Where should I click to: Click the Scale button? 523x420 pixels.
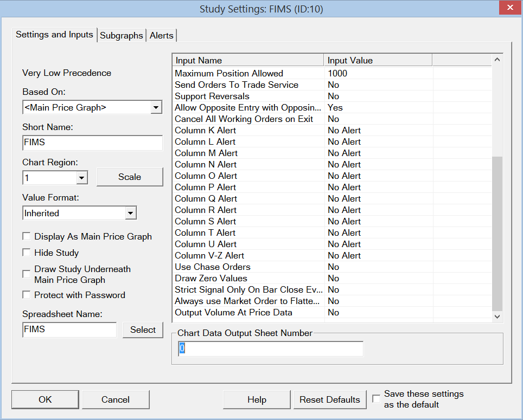pos(130,177)
